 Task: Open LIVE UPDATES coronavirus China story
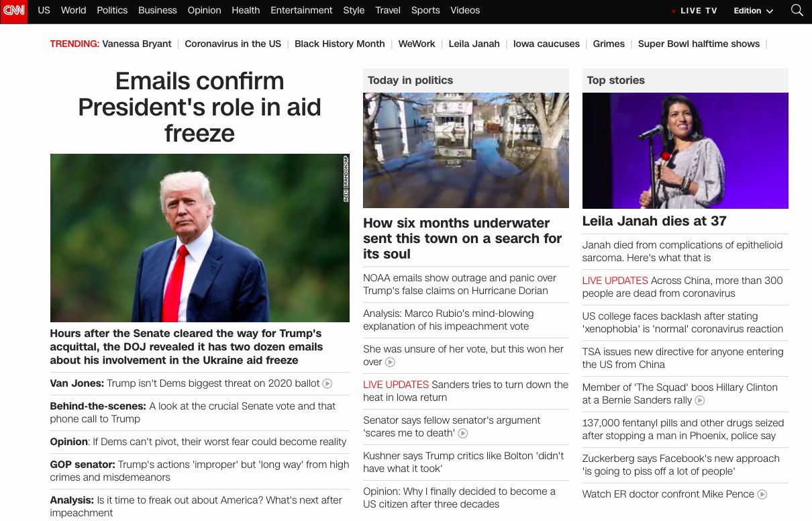tap(682, 287)
